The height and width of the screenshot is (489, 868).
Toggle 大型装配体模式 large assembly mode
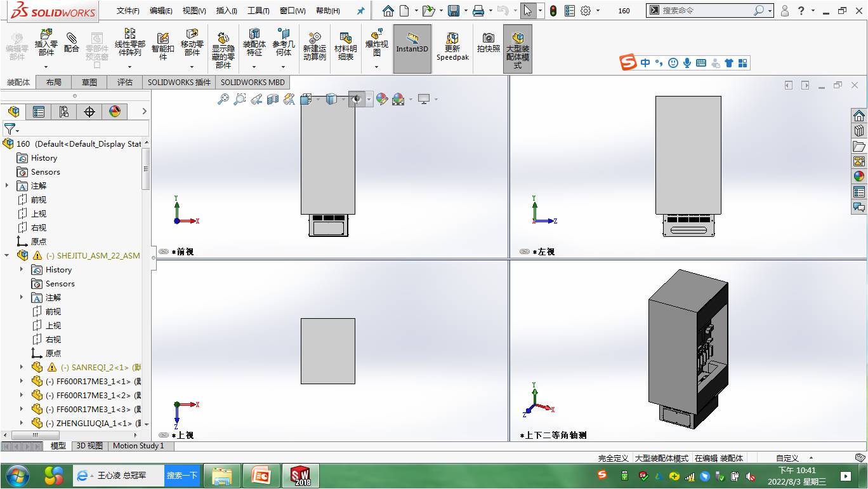pos(517,48)
